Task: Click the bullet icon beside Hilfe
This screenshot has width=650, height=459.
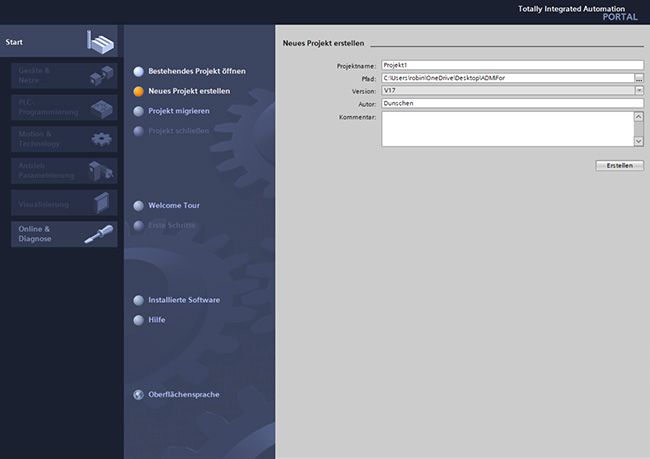Action: [139, 320]
